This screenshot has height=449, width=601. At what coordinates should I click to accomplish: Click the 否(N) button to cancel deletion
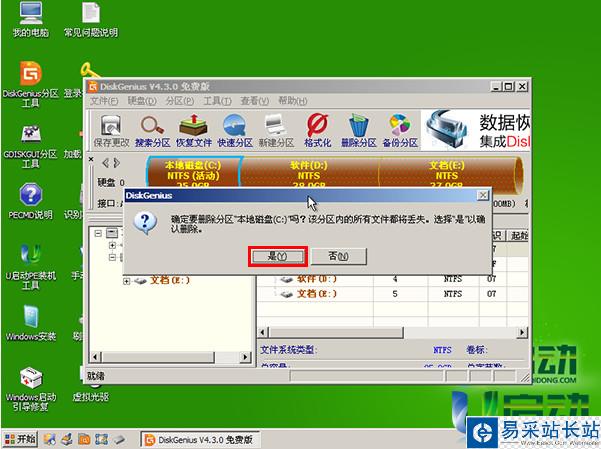coord(338,256)
